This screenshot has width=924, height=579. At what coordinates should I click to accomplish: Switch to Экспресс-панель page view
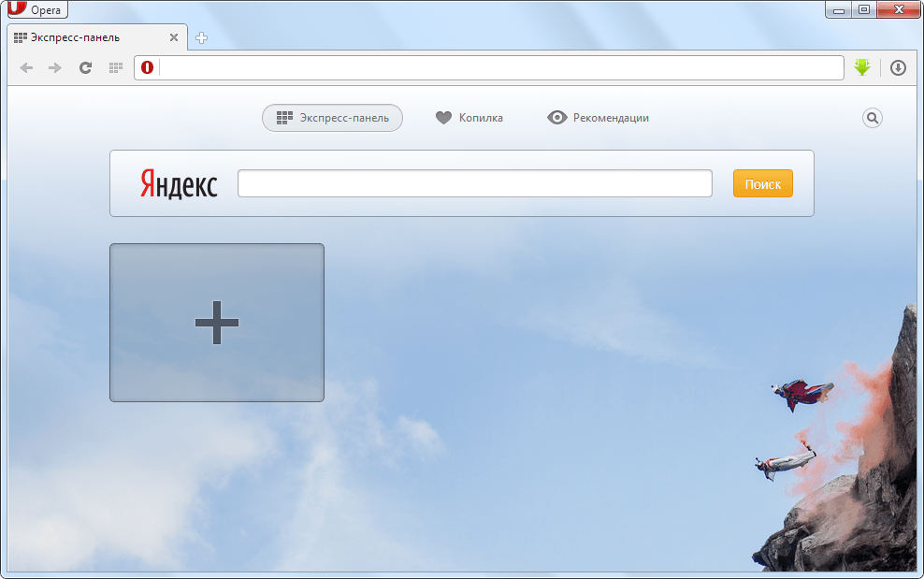point(332,118)
